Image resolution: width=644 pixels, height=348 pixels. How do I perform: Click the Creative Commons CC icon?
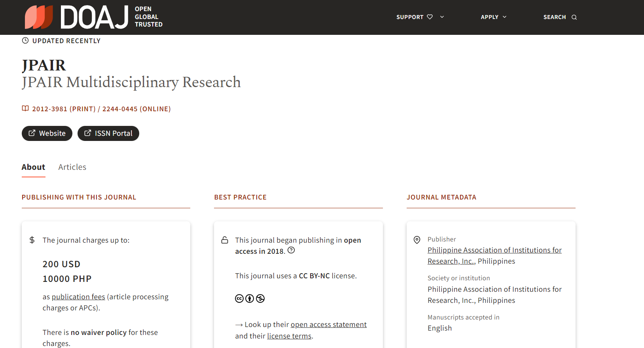[x=239, y=299]
